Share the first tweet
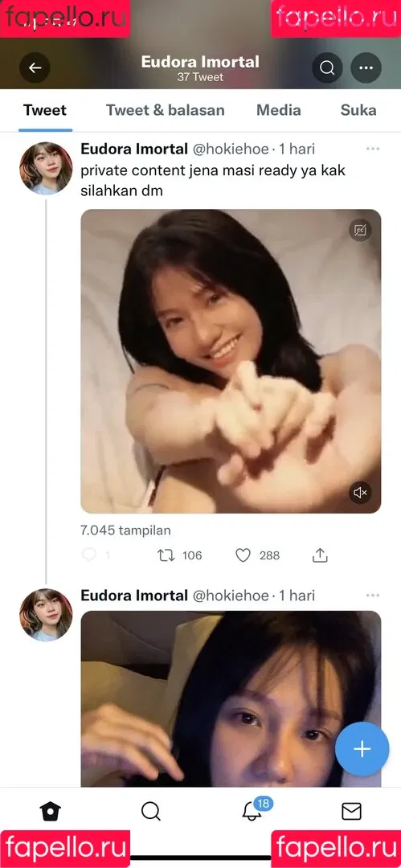The height and width of the screenshot is (868, 401). point(320,555)
